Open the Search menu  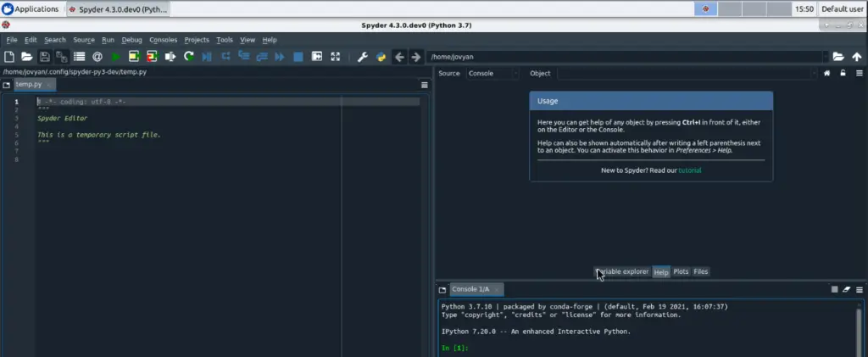click(55, 40)
